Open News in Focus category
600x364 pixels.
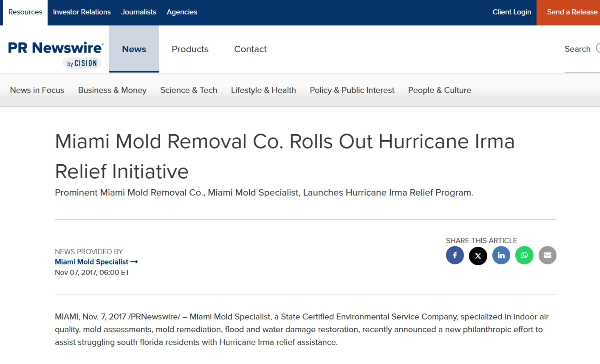tap(37, 90)
